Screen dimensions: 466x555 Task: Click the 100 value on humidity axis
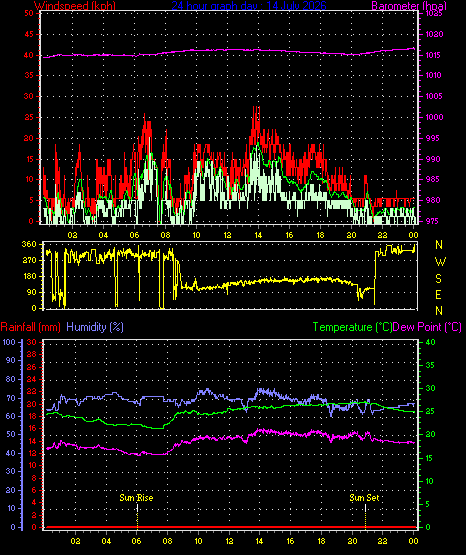tap(9, 342)
